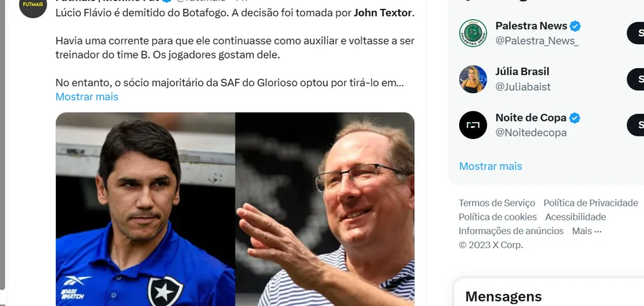Open the Mais ··· footer menu
Viewport: 644px width, 306px height.
coord(587,231)
